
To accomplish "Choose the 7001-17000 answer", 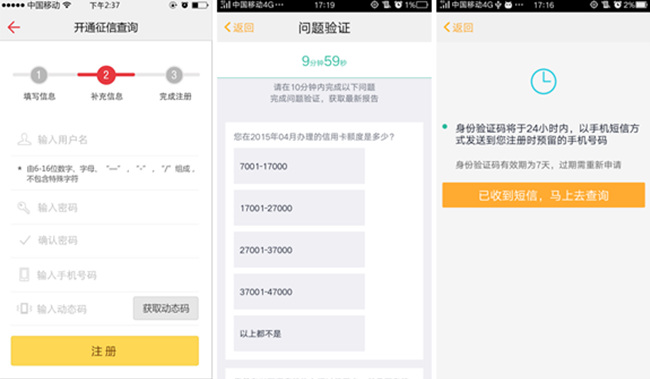I will (299, 166).
